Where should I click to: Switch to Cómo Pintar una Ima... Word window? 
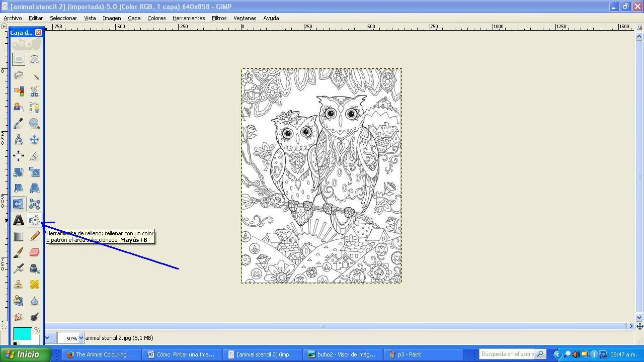click(x=182, y=354)
